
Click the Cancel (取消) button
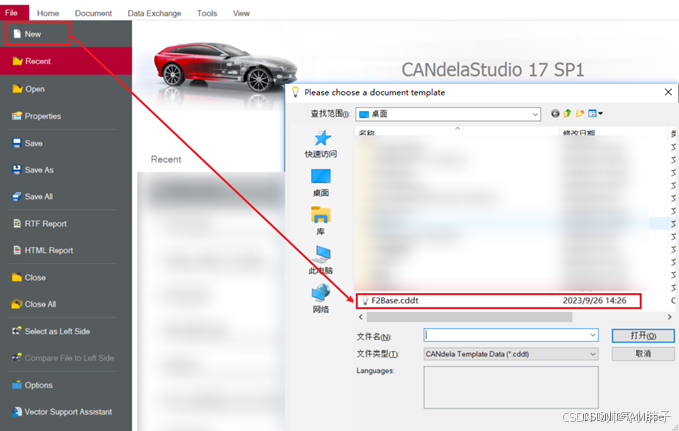coord(643,354)
